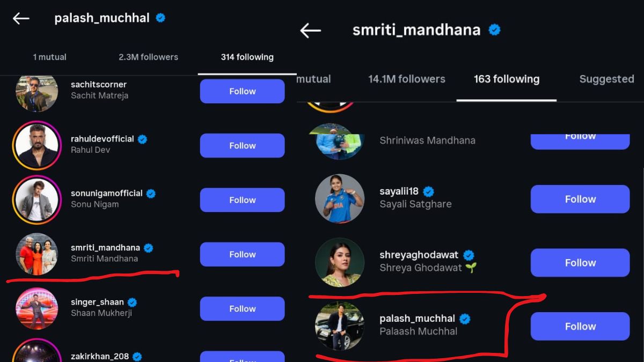The width and height of the screenshot is (644, 362).
Task: Select the 314 following tab
Action: (x=247, y=57)
